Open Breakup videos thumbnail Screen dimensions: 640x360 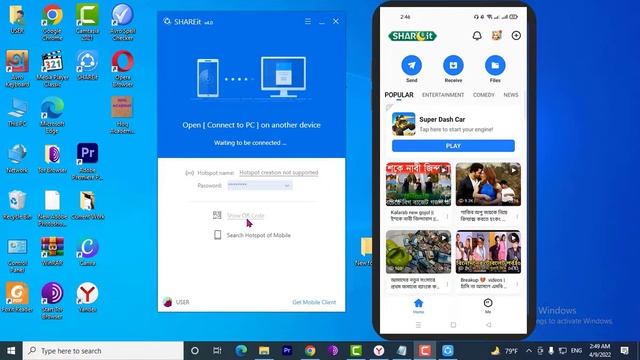pos(488,252)
